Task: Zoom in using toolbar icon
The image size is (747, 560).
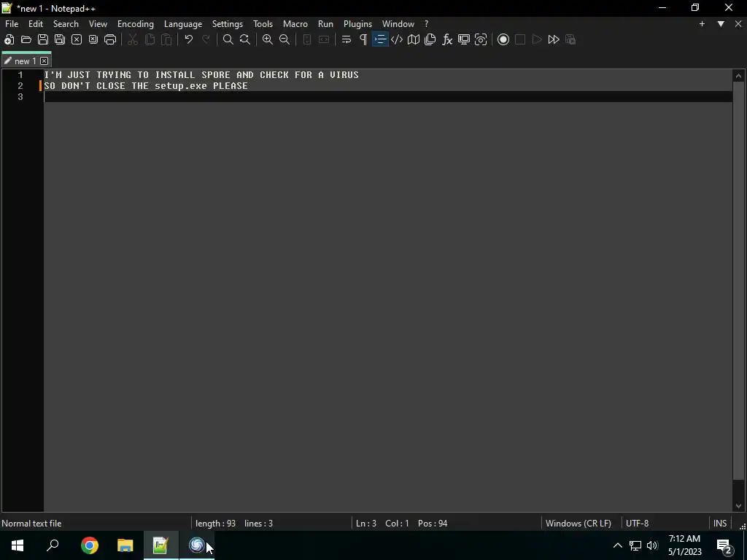Action: [268, 39]
